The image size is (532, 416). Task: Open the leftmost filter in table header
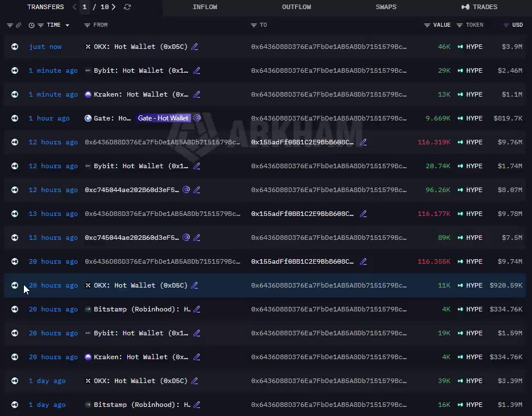10,25
